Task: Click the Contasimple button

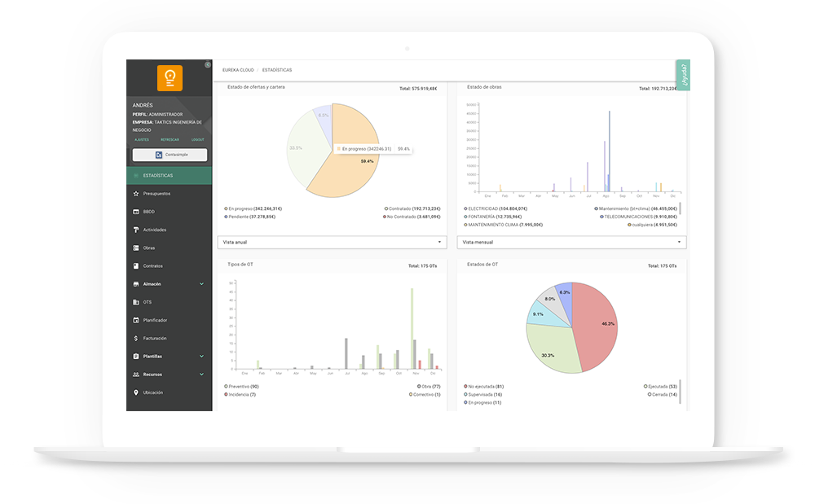Action: click(169, 154)
